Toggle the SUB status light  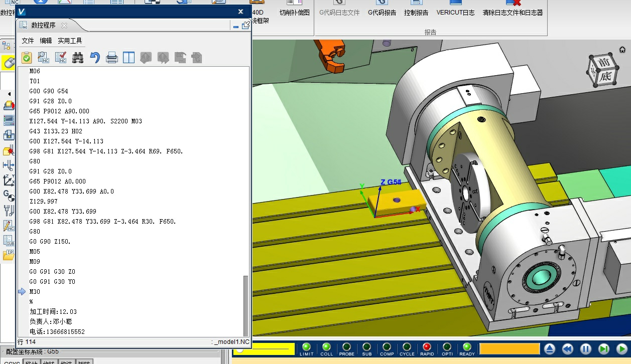point(367,346)
